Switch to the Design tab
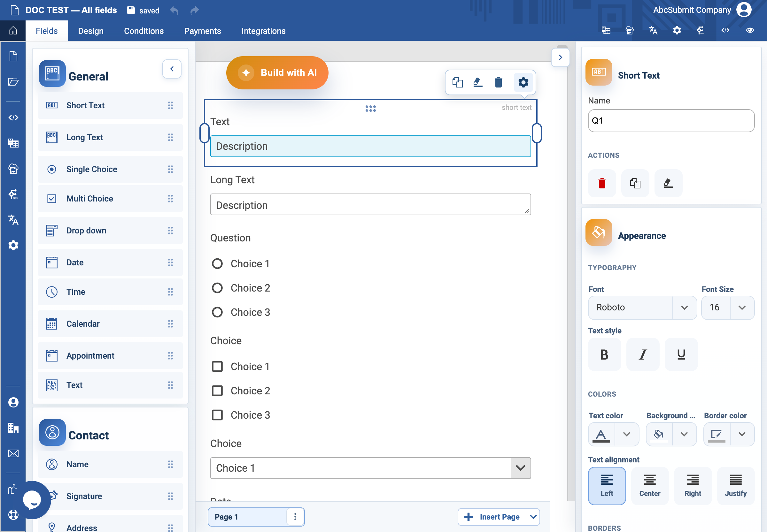This screenshot has width=767, height=532. [x=91, y=31]
